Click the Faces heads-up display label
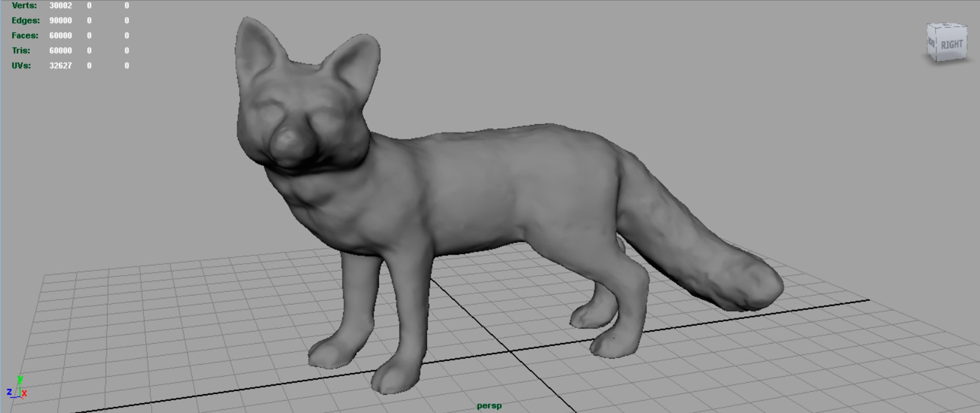This screenshot has width=980, height=413. pos(25,35)
